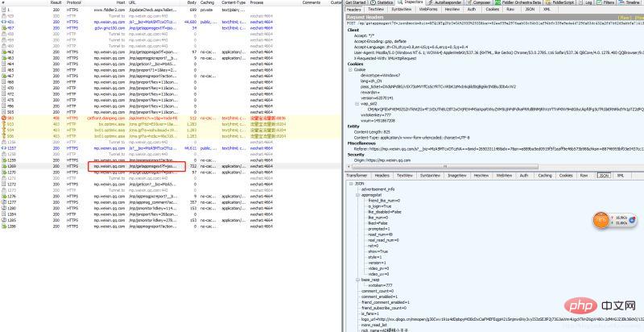The width and height of the screenshot is (644, 332).
Task: Sort sessions by Body column header
Action: pos(192,2)
